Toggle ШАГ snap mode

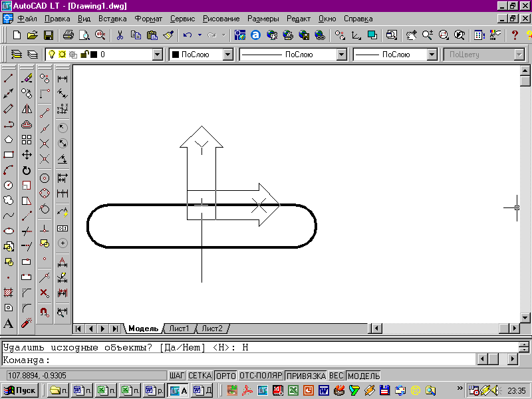coord(177,376)
